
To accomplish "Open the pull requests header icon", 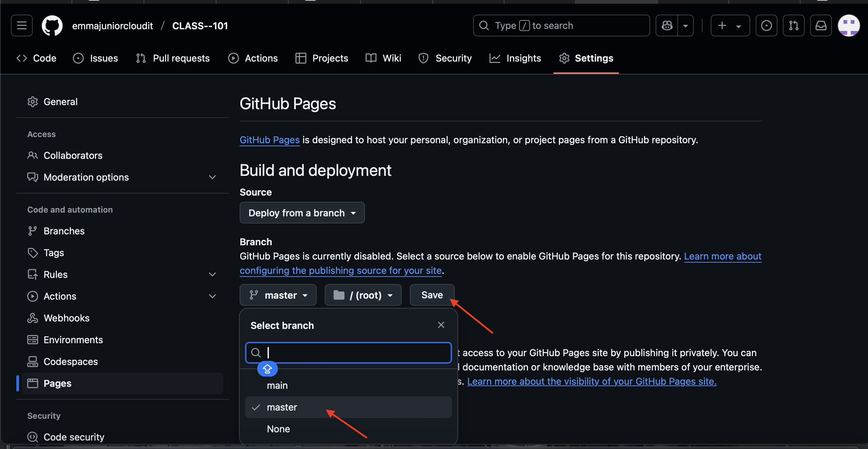I will pos(793,26).
